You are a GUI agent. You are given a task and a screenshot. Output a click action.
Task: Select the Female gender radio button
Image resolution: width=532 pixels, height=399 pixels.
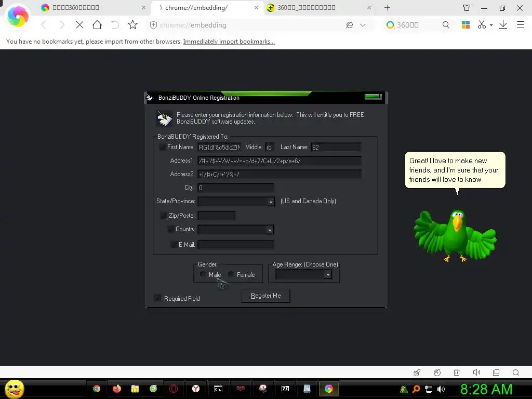[231, 274]
